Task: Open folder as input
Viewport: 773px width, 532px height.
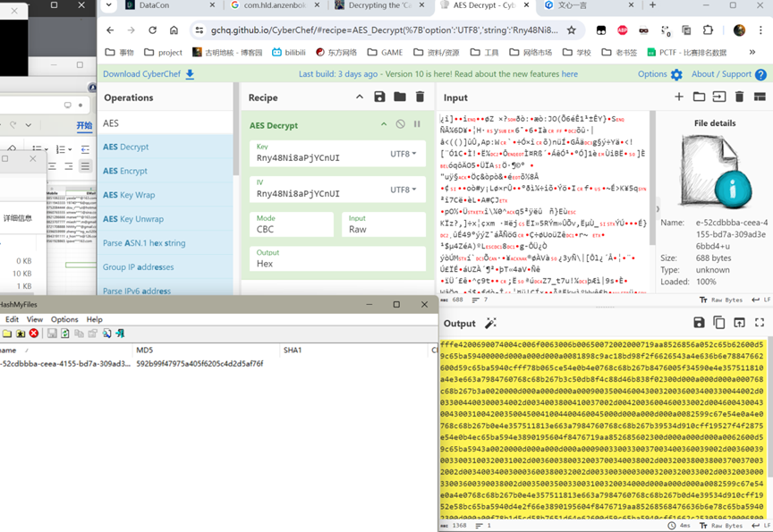Action: (x=699, y=97)
